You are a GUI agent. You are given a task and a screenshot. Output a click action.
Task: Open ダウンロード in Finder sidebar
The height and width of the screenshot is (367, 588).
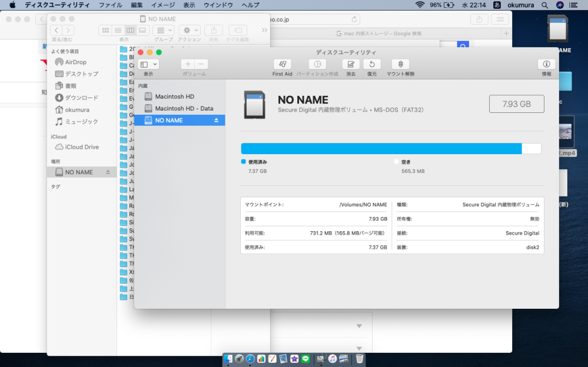[x=77, y=98]
